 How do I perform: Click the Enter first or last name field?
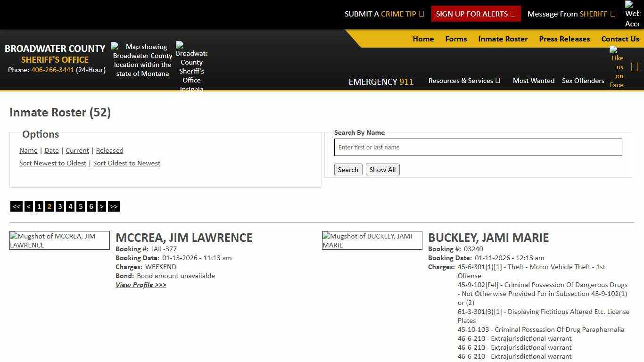(478, 147)
